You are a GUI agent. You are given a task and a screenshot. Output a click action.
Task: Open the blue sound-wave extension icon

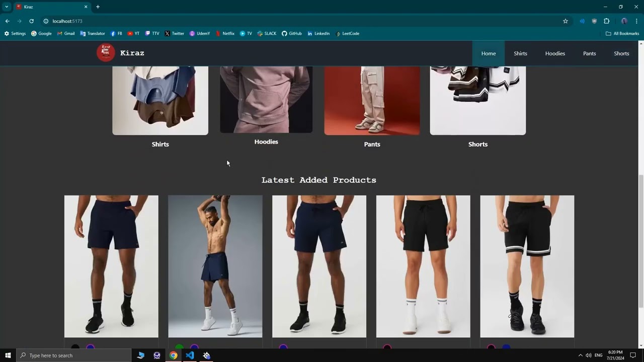[x=582, y=21]
